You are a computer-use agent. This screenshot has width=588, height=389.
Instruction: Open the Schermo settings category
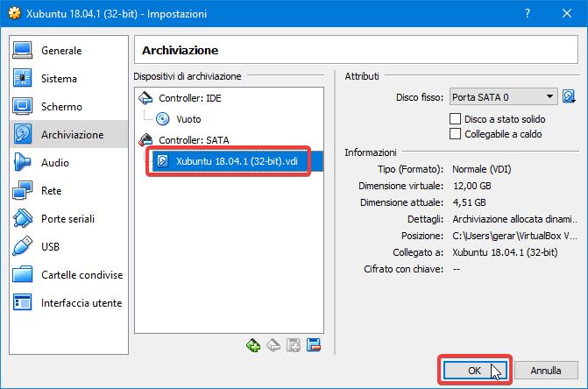coord(68,106)
